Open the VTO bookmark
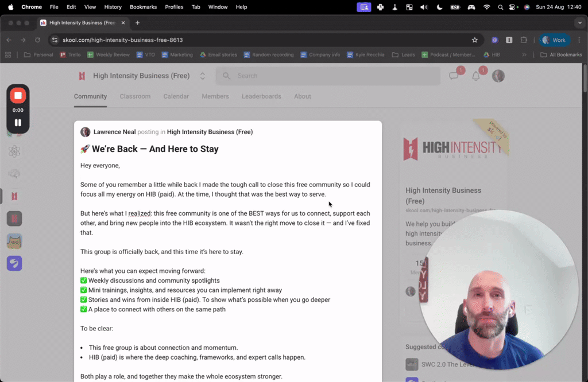This screenshot has height=382, width=588. point(145,54)
